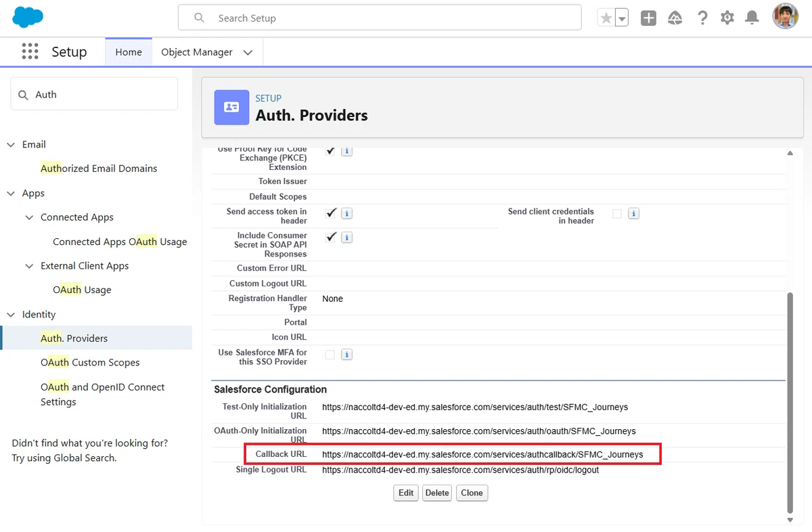Viewport: 812px width, 532px height.
Task: Click the Single Logout URL value
Action: (x=461, y=470)
